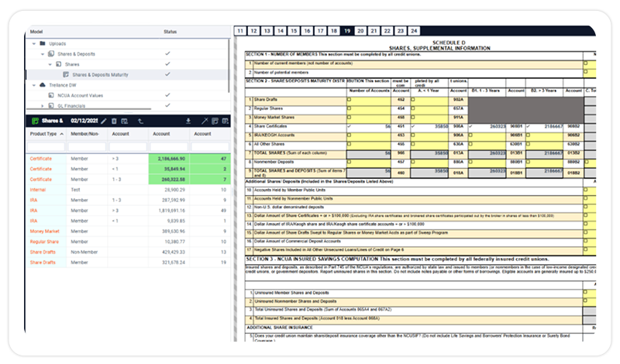The width and height of the screenshot is (620, 364).
Task: Click the NCUA Account Values row icon
Action: [51, 95]
